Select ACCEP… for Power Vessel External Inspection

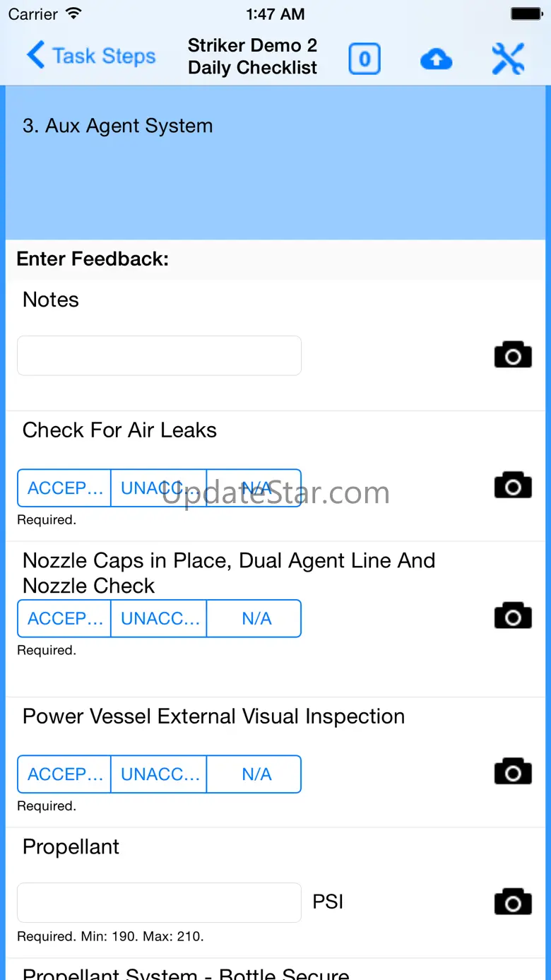(x=64, y=774)
